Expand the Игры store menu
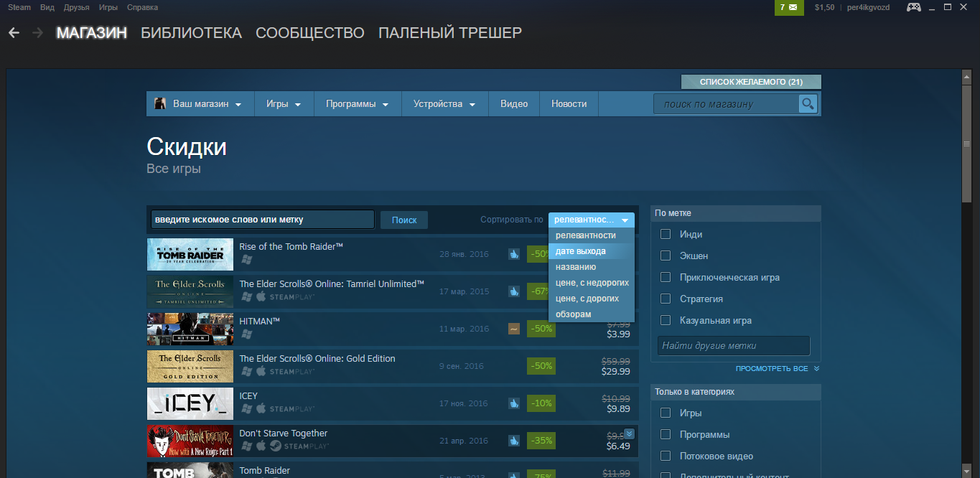 tap(284, 104)
